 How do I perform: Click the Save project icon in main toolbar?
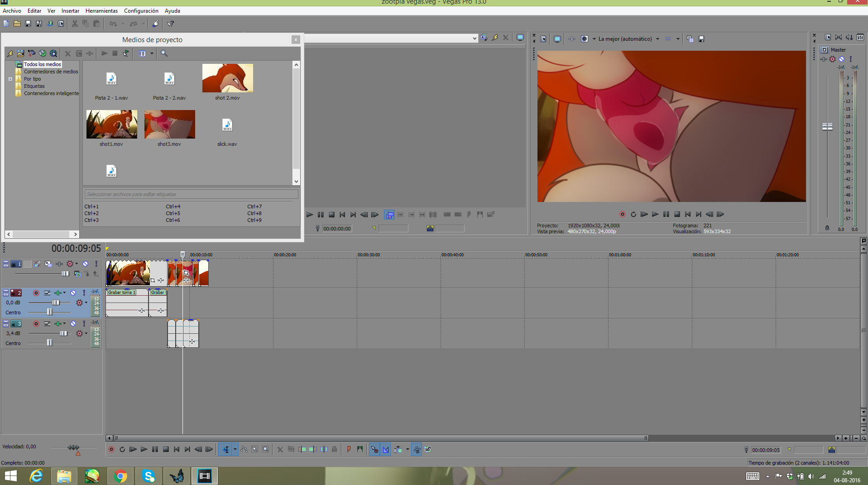[x=28, y=24]
